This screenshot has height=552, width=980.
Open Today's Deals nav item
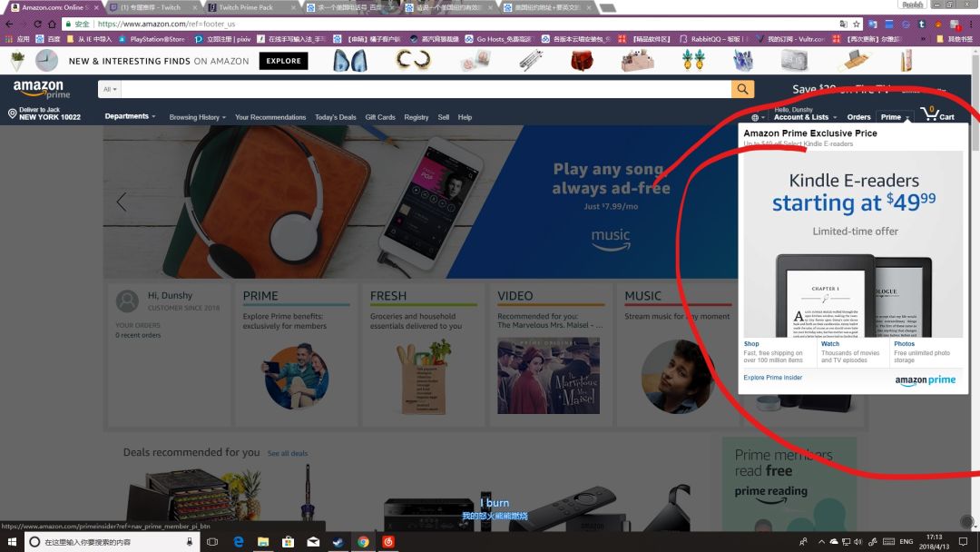335,117
